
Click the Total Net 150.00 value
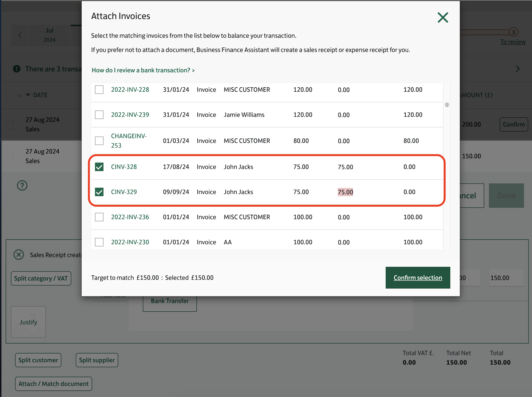point(457,362)
